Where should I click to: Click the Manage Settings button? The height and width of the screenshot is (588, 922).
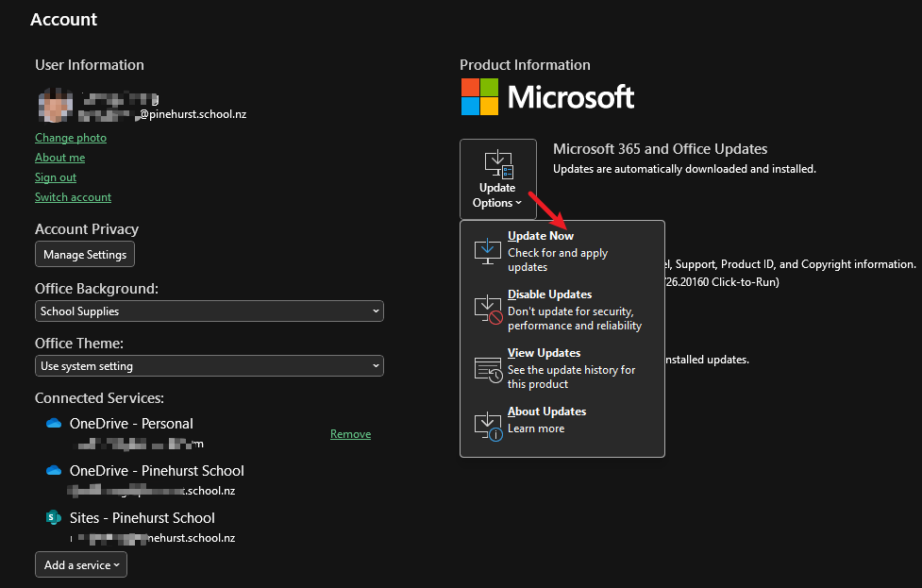[x=85, y=254]
